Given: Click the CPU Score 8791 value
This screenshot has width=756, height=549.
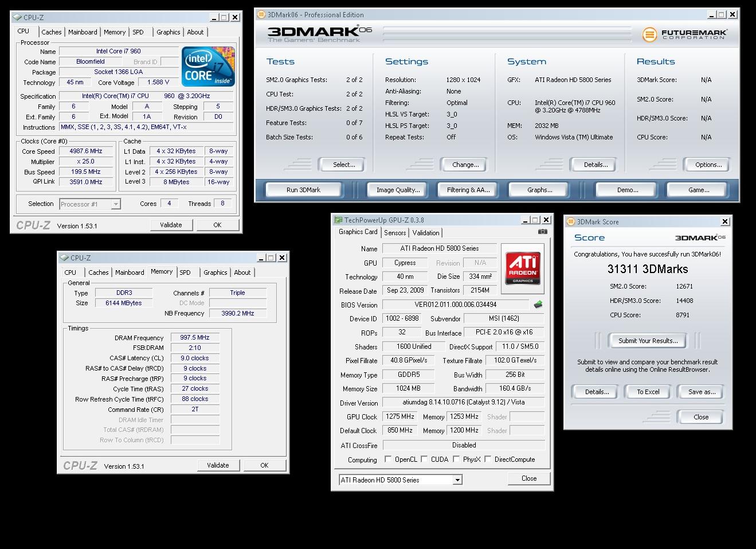Looking at the screenshot, I should [x=683, y=315].
